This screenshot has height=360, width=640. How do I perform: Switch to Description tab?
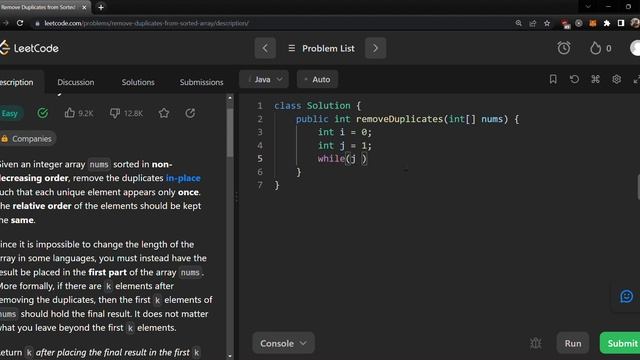(x=17, y=82)
